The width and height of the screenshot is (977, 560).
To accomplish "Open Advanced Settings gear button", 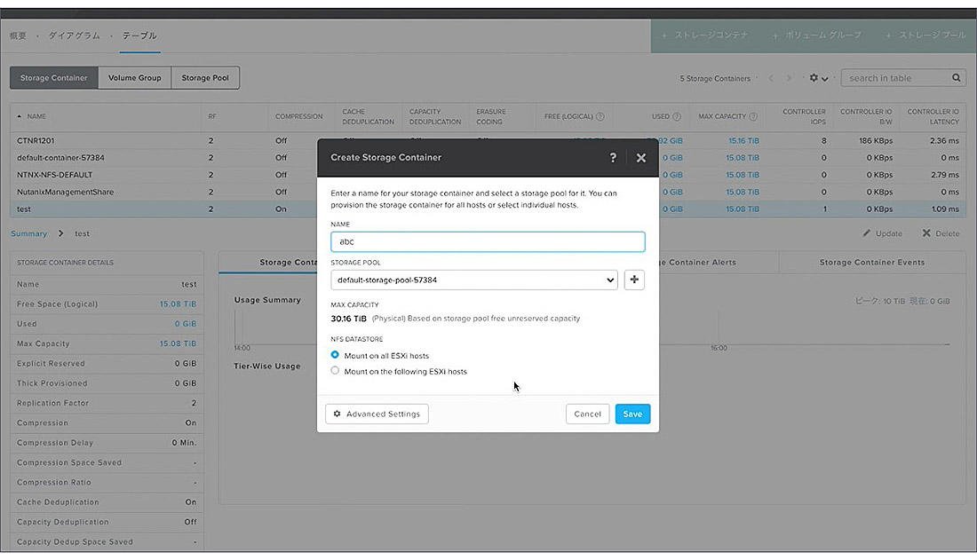I will (x=377, y=414).
